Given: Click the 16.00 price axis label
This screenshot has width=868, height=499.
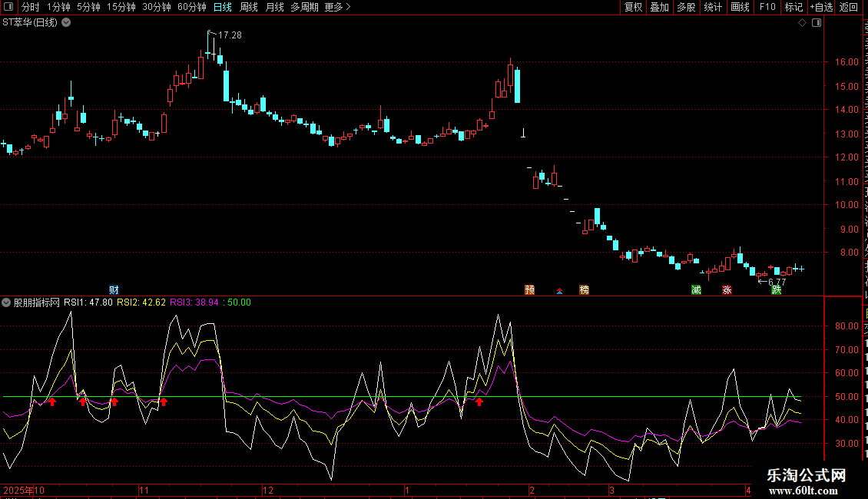Looking at the screenshot, I should 846,62.
